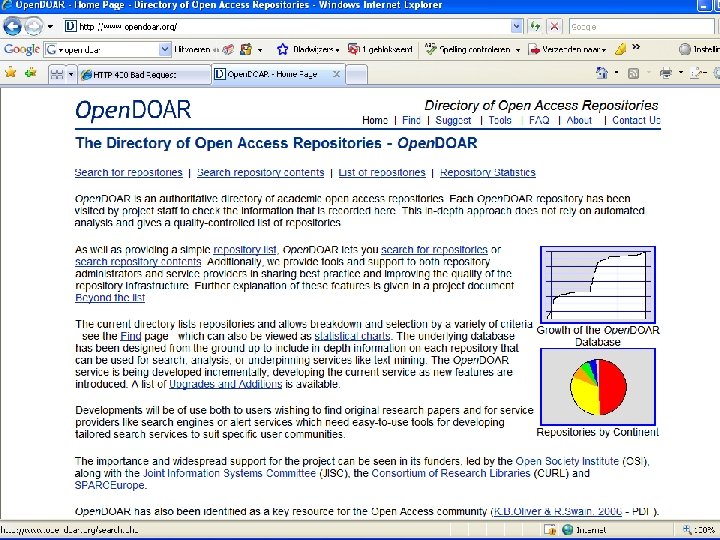The image size is (720, 540).
Task: Switch to the HTTP 400 Bad Request tab
Action: [x=144, y=74]
